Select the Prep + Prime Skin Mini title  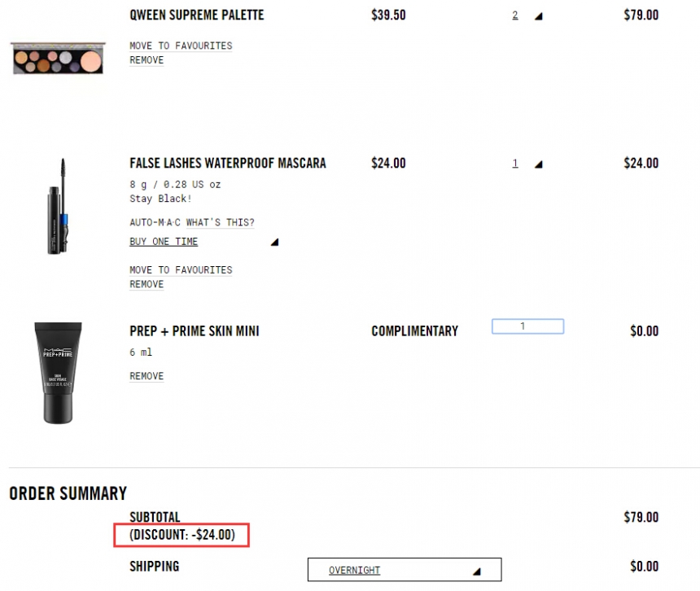point(195,331)
